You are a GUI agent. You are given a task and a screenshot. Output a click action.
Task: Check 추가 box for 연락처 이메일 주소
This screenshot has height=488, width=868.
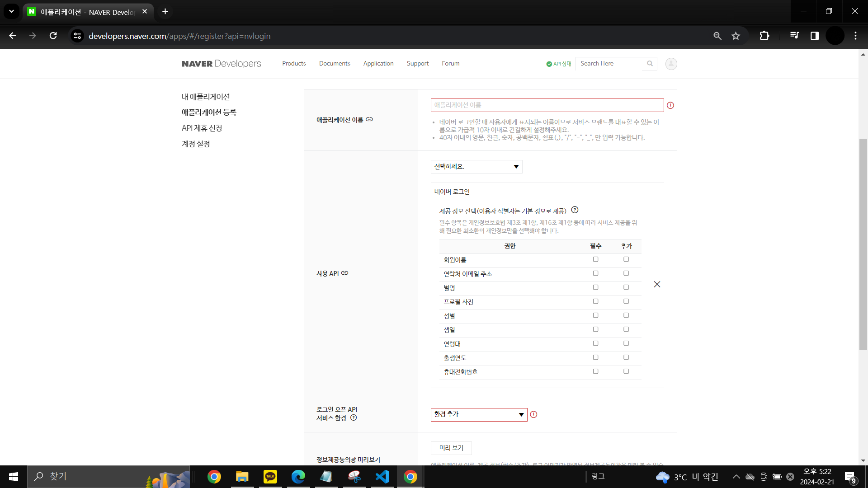coord(626,273)
